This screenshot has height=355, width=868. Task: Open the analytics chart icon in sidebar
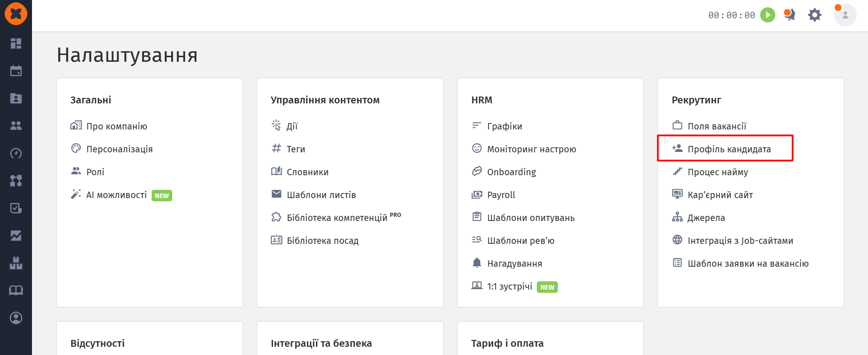click(16, 236)
